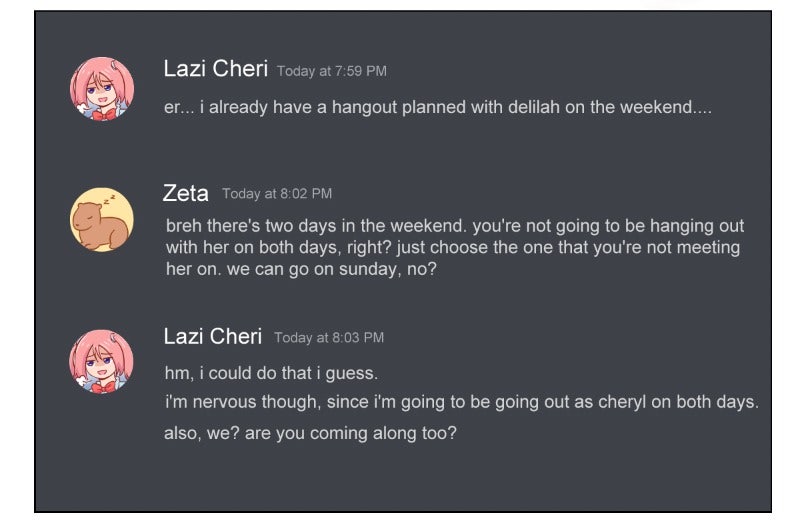Select the message 'hm, i could do that i guess.'
The width and height of the screenshot is (800, 525).
click(x=271, y=373)
